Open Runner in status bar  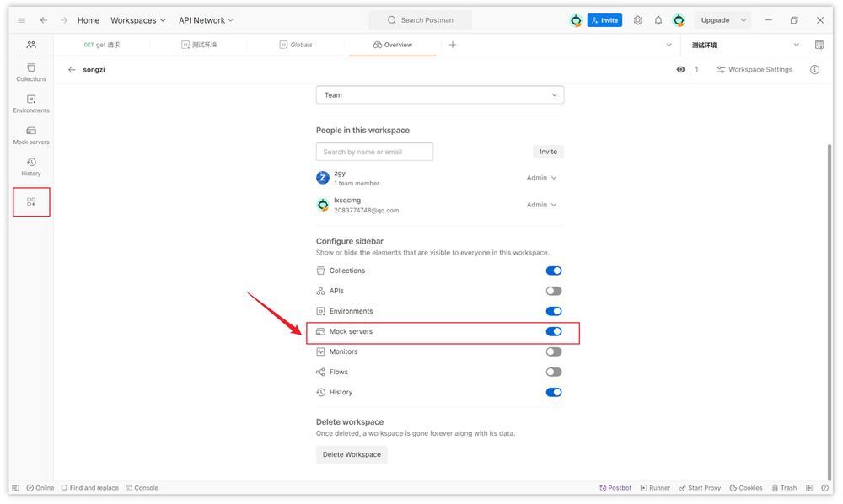pyautogui.click(x=655, y=488)
